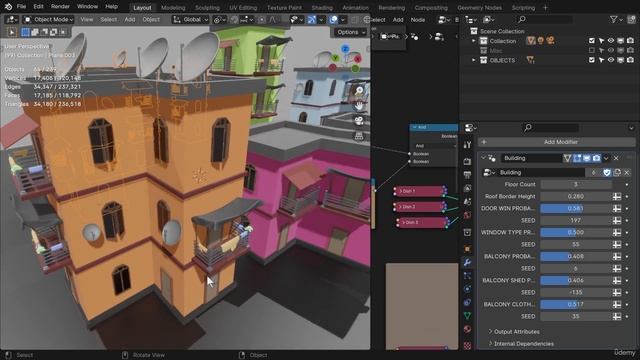Open the Object Mode dropdown
640x360 pixels.
(x=48, y=19)
